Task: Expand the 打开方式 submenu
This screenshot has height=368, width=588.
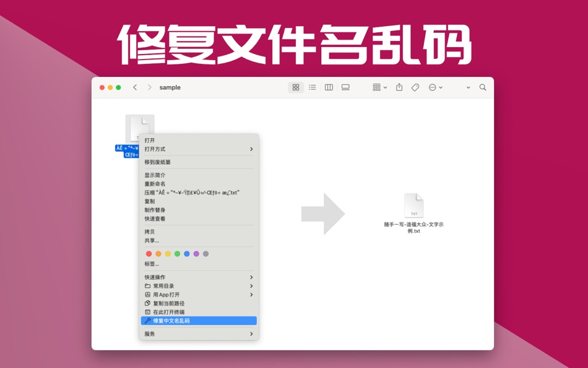Action: (x=199, y=149)
